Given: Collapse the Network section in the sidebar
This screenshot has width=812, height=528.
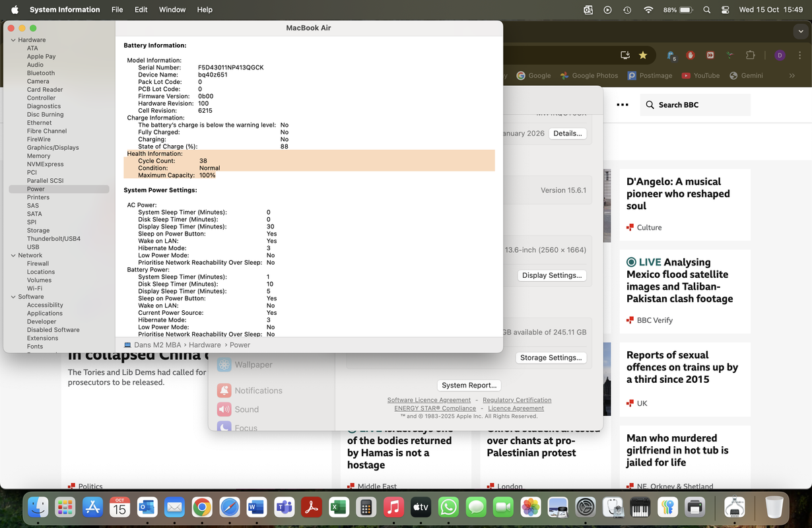Looking at the screenshot, I should (x=13, y=255).
